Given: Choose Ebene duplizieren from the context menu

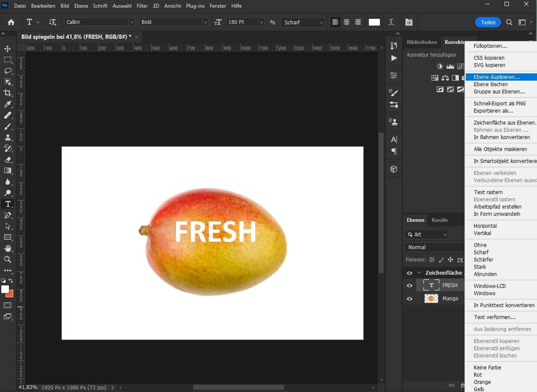Looking at the screenshot, I should tap(498, 77).
